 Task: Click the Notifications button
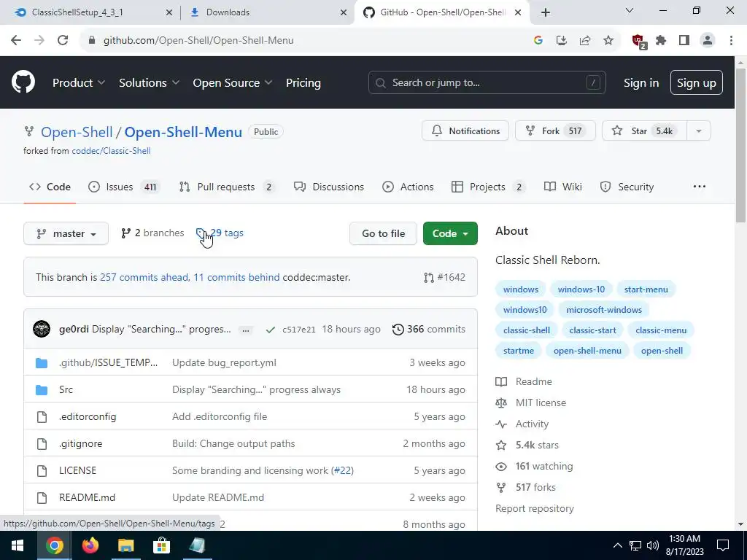pyautogui.click(x=465, y=131)
